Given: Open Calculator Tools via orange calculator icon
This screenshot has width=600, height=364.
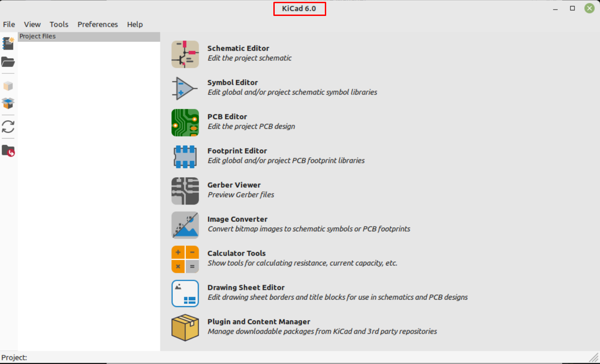Looking at the screenshot, I should pos(185,259).
